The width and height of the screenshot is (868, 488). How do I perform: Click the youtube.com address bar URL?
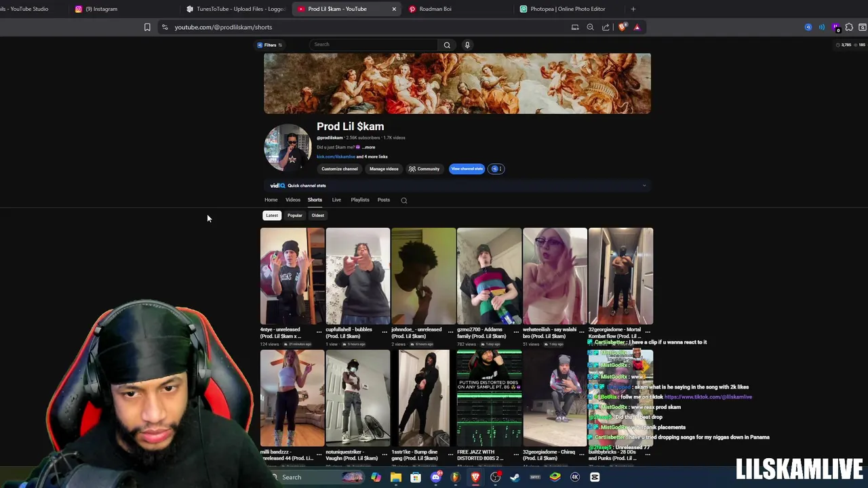coord(223,27)
